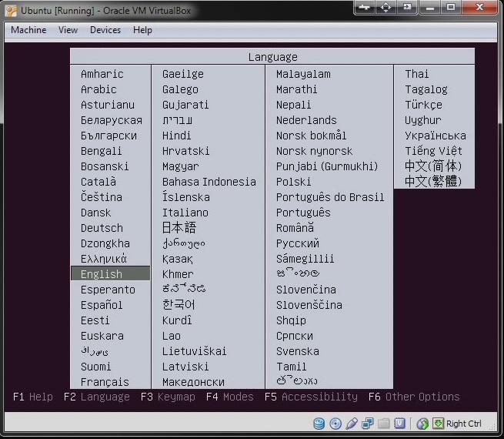504x439 pixels.
Task: Minimize the VirtualBox window
Action: tap(430, 8)
